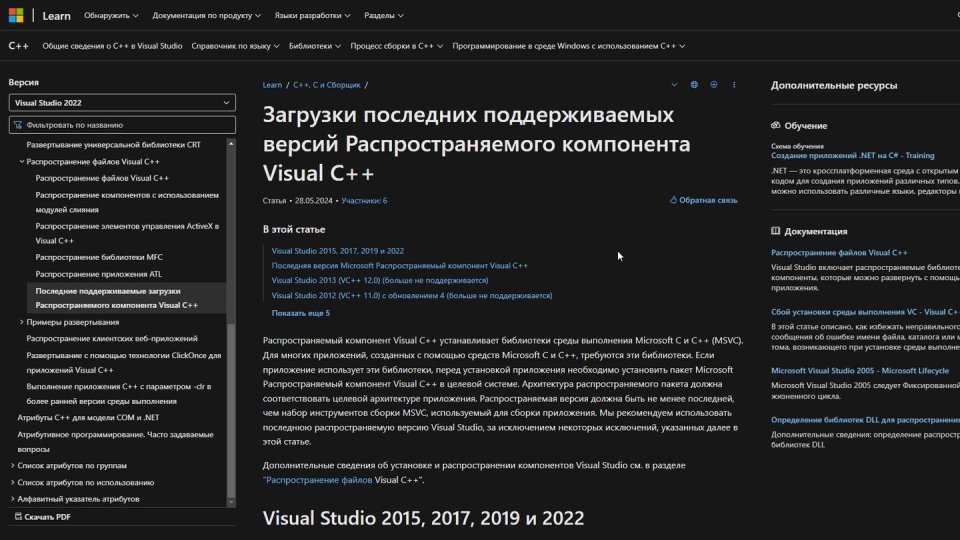Click the globe language icon above the title
The image size is (960, 540).
[x=694, y=84]
